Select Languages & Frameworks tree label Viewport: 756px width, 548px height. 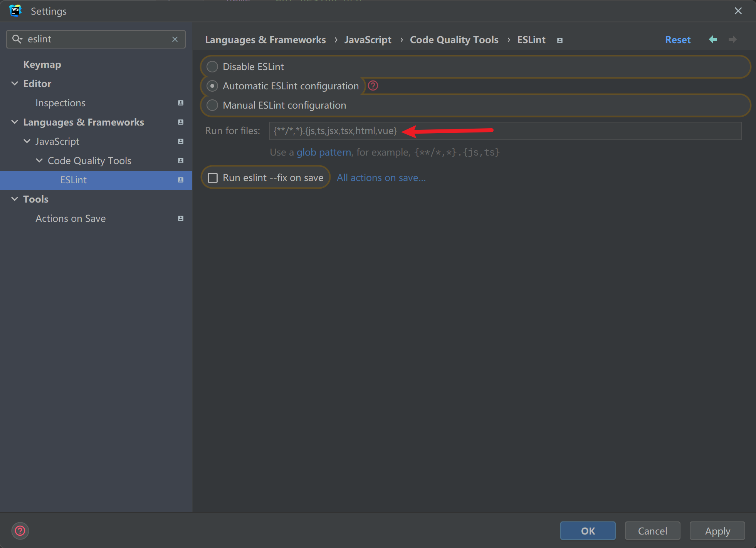84,122
